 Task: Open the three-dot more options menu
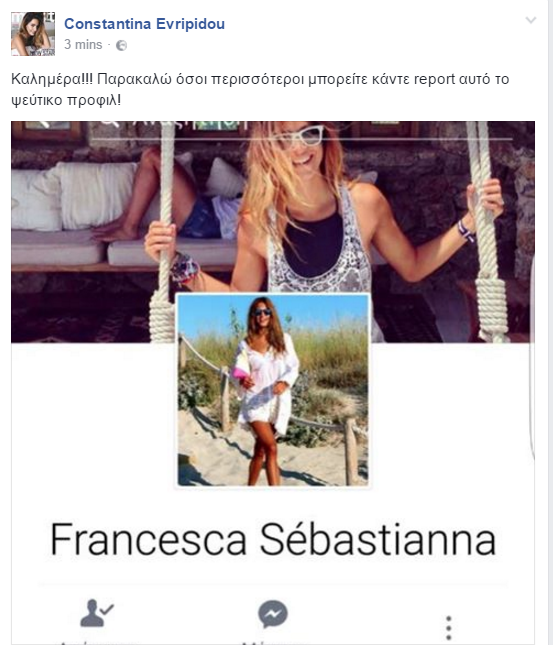(448, 628)
